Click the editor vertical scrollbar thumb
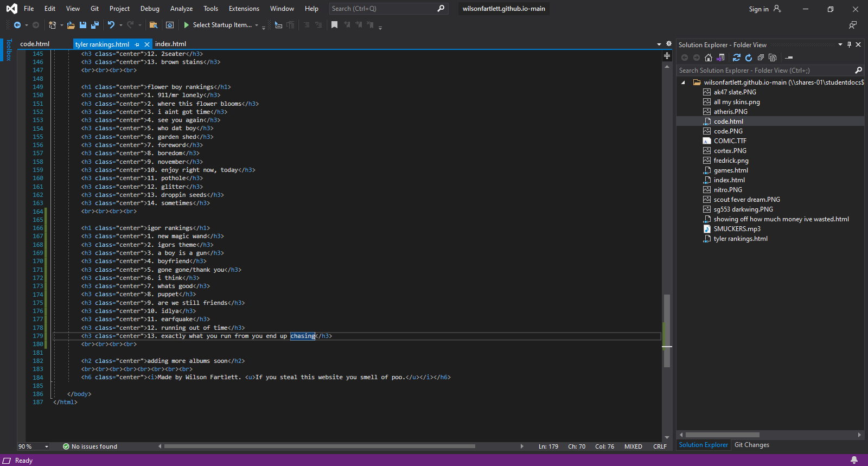 coord(667,331)
